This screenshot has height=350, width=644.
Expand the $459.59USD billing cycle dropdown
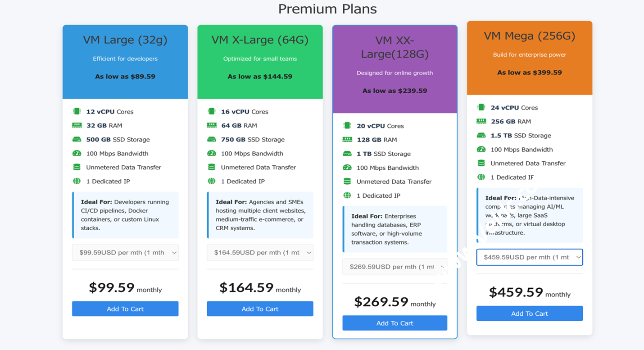[x=529, y=257]
